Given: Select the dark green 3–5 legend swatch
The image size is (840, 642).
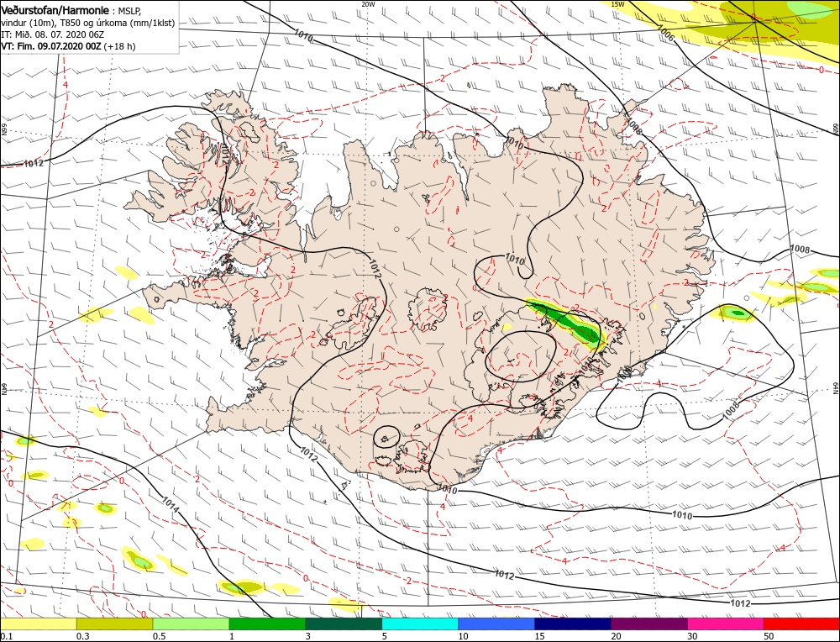Looking at the screenshot, I should coord(344,624).
